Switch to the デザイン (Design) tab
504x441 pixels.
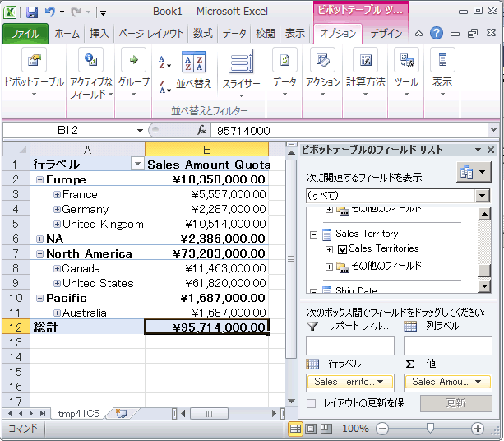click(x=386, y=34)
